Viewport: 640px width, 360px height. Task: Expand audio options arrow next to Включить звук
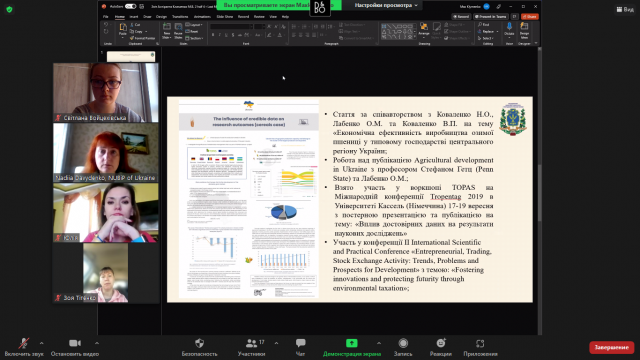[x=42, y=343]
